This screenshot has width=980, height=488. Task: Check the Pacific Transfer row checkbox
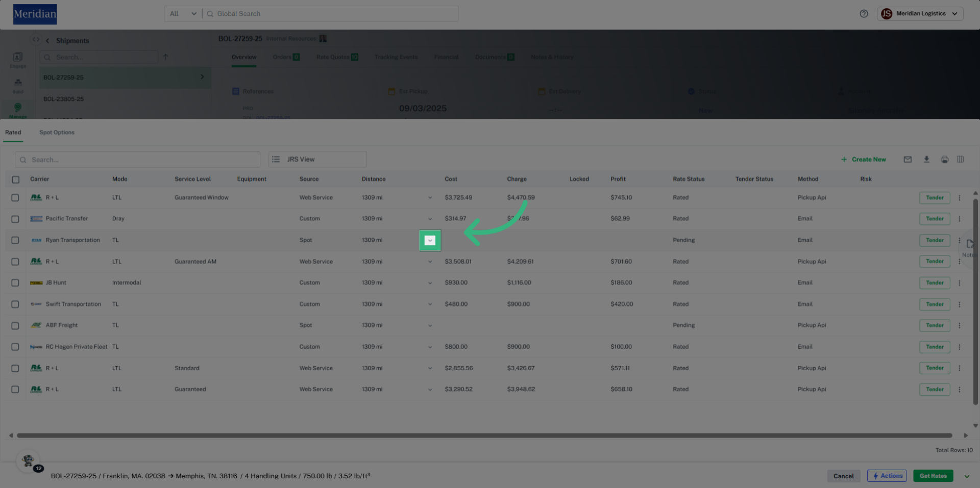pyautogui.click(x=15, y=219)
